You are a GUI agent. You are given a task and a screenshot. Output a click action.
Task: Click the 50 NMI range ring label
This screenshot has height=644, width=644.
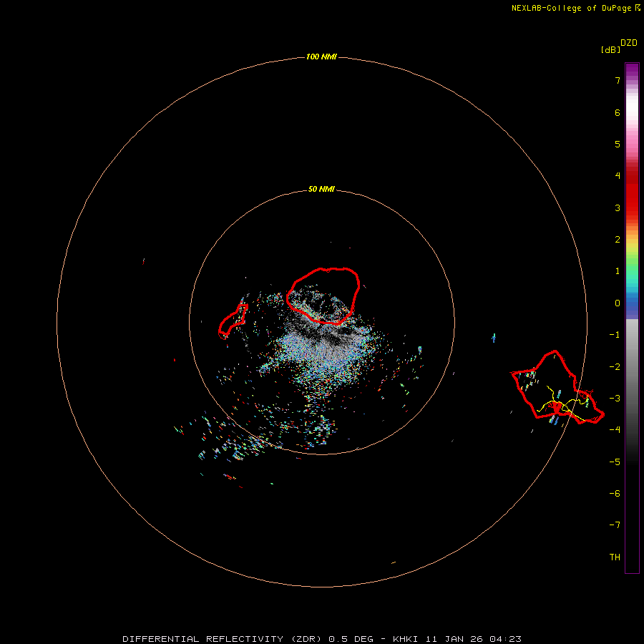click(x=321, y=189)
